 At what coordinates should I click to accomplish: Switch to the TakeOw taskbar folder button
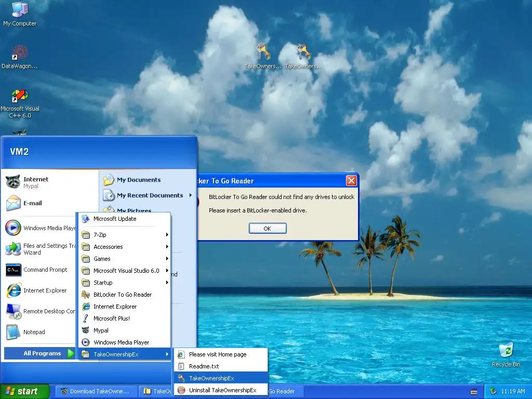(156, 391)
